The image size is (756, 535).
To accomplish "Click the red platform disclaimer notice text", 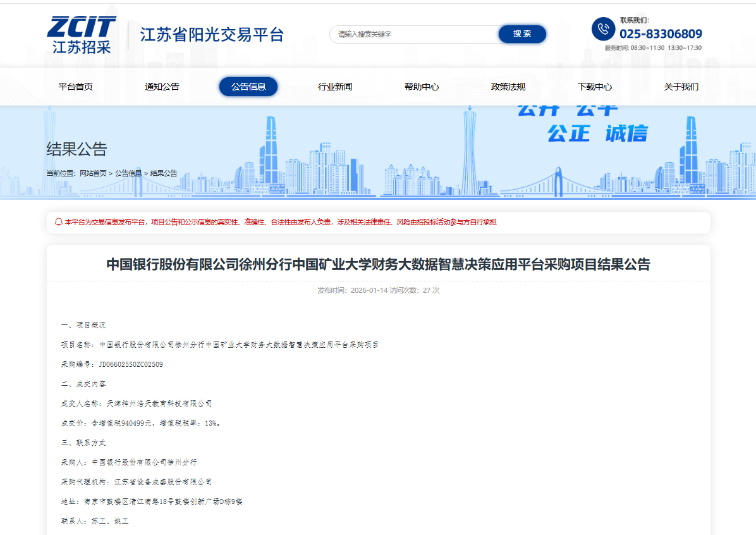I will [281, 222].
